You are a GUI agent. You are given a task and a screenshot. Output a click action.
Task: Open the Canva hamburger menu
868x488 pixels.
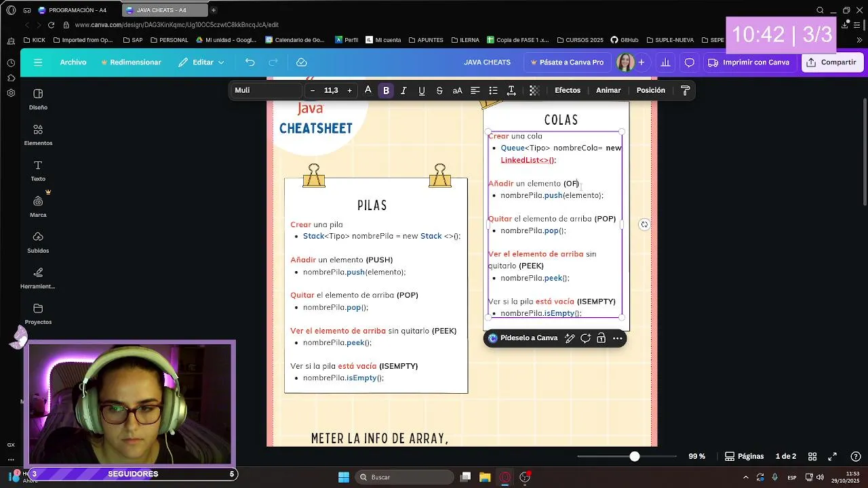(x=38, y=62)
